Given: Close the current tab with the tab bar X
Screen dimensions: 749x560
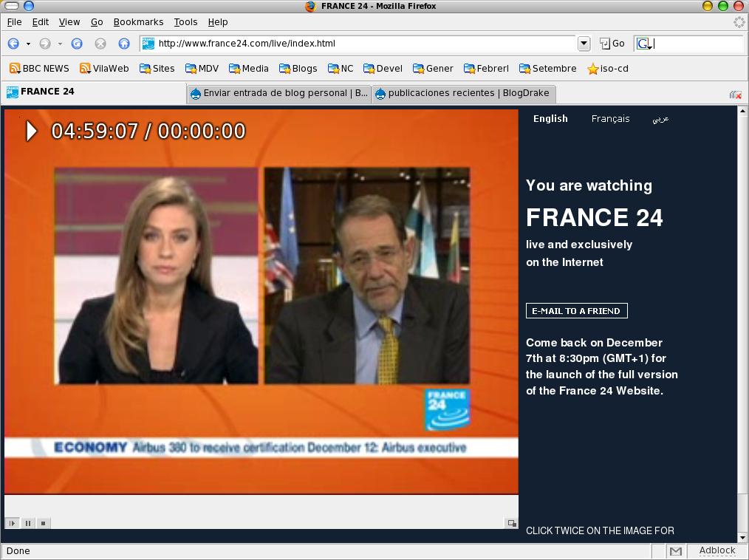Looking at the screenshot, I should (x=735, y=95).
